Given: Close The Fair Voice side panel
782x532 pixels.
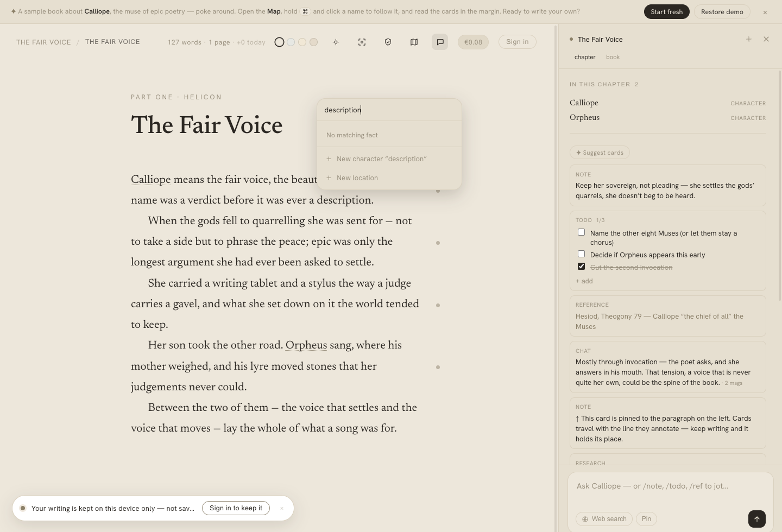Looking at the screenshot, I should [766, 39].
